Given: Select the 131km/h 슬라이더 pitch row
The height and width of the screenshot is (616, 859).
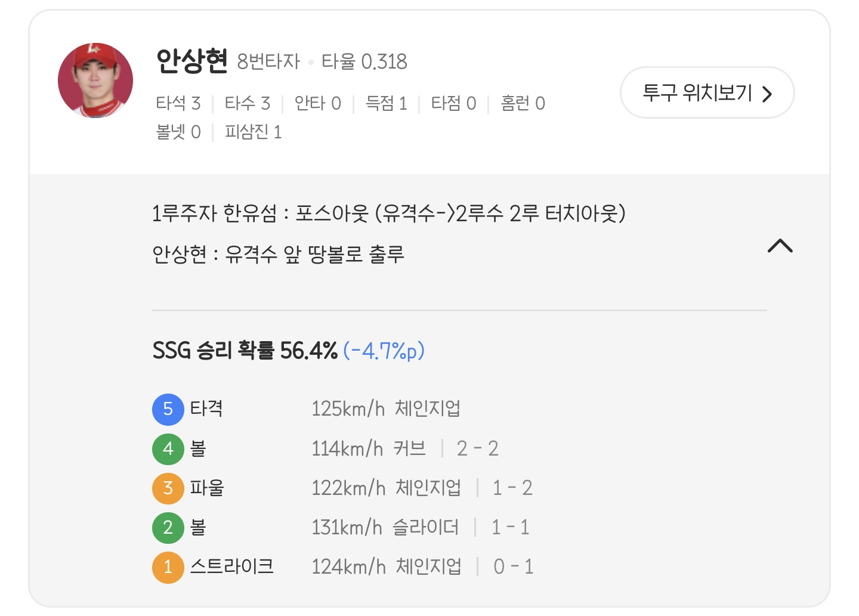Looking at the screenshot, I should 385,528.
